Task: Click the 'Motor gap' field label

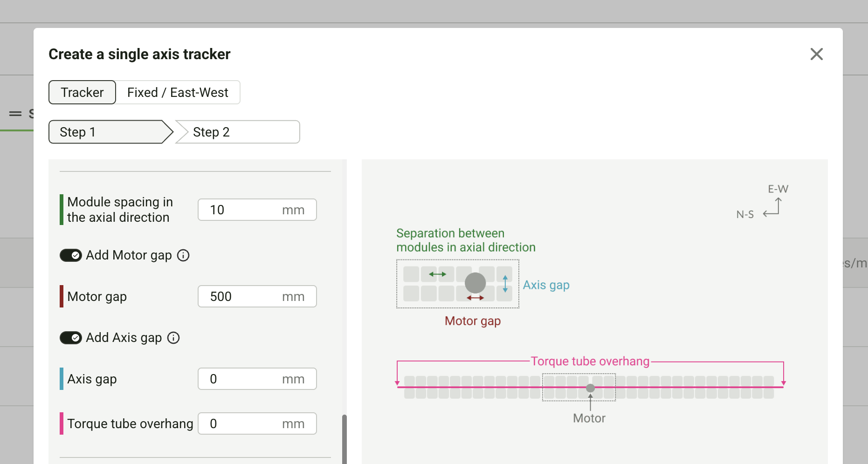Action: click(x=97, y=297)
